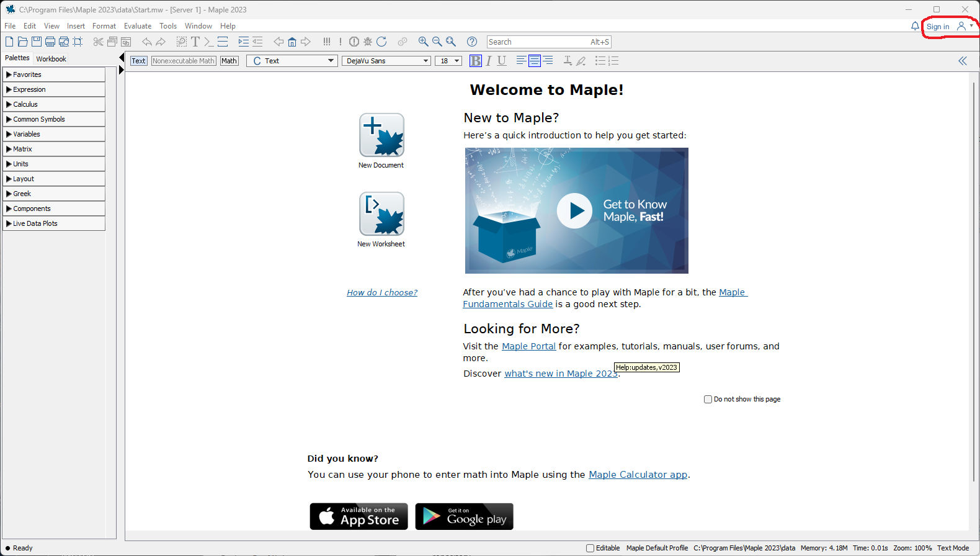Toggle italic formatting
980x556 pixels.
[x=489, y=61]
